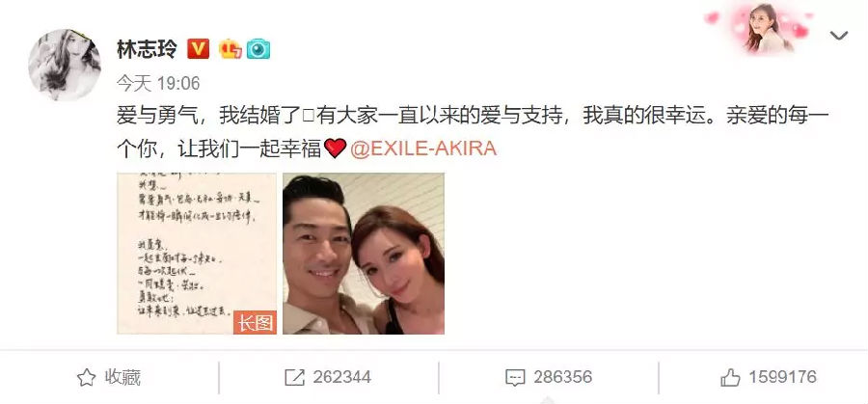Click the teal camera badge icon
Viewport: 868px width, 404px height.
[258, 49]
